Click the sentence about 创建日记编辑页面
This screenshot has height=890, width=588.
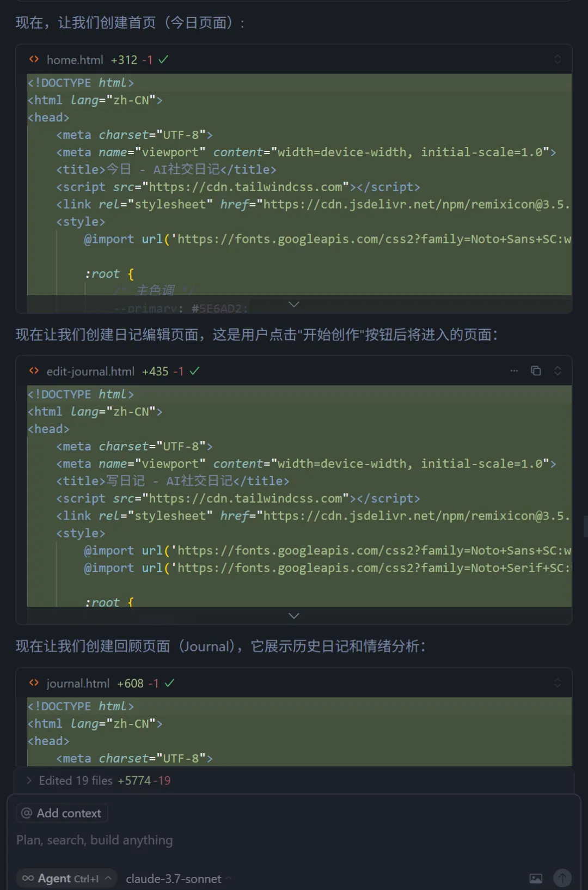pos(256,334)
